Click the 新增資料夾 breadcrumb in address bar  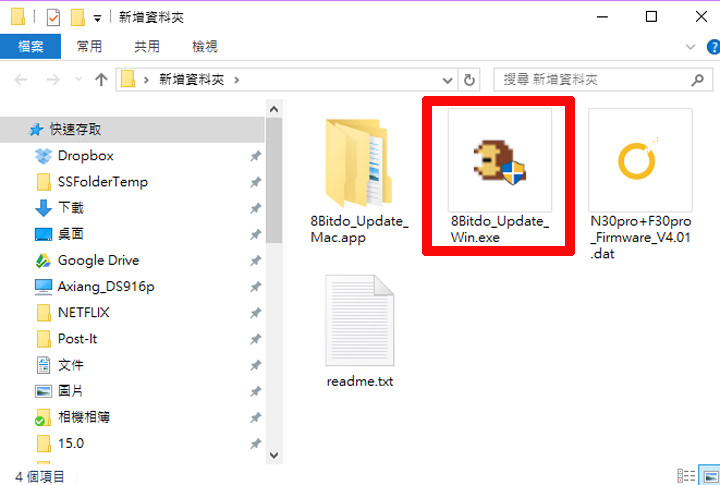coord(193,80)
